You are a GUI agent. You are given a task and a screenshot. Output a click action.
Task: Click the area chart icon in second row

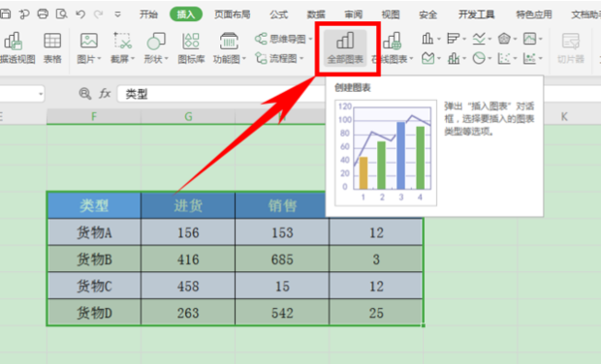427,58
